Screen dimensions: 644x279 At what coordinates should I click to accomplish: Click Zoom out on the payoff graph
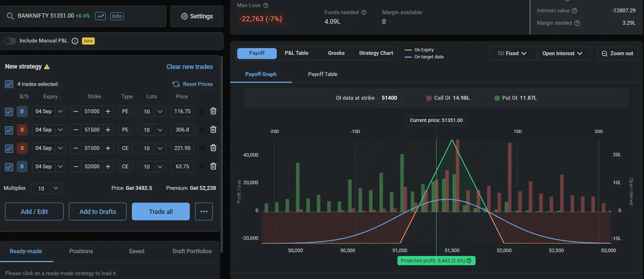pyautogui.click(x=617, y=53)
